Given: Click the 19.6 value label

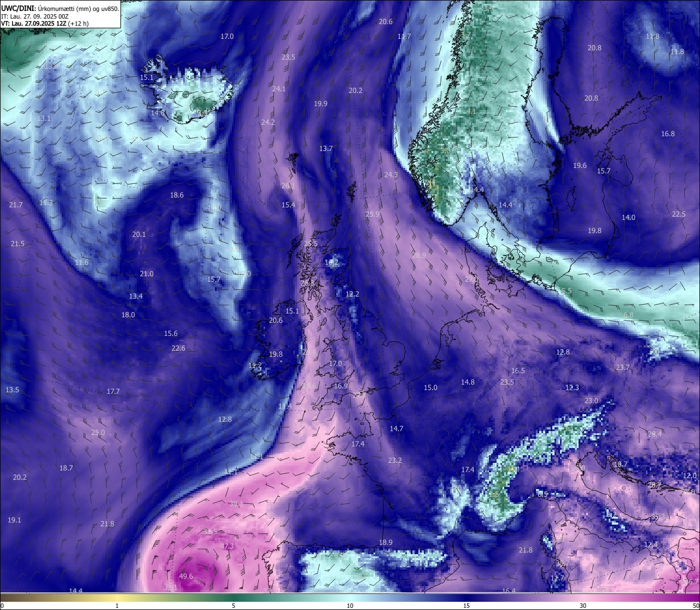Looking at the screenshot, I should [580, 165].
